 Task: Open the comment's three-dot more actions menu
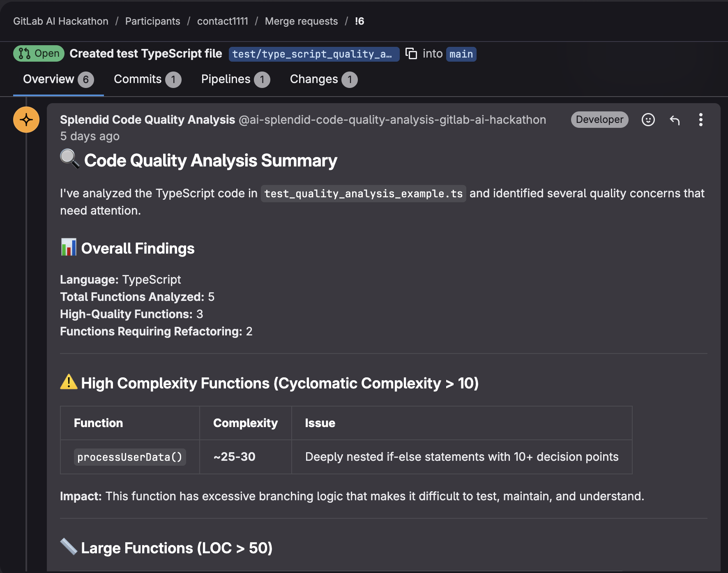click(x=700, y=120)
